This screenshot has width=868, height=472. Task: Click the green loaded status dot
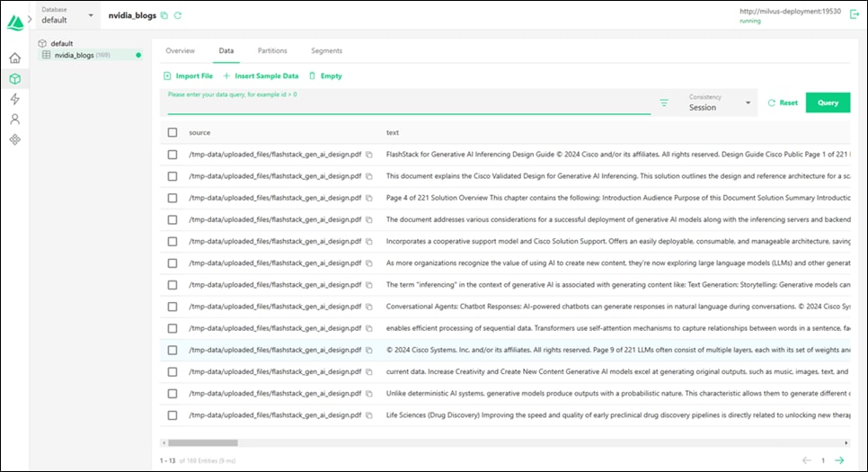coord(138,55)
